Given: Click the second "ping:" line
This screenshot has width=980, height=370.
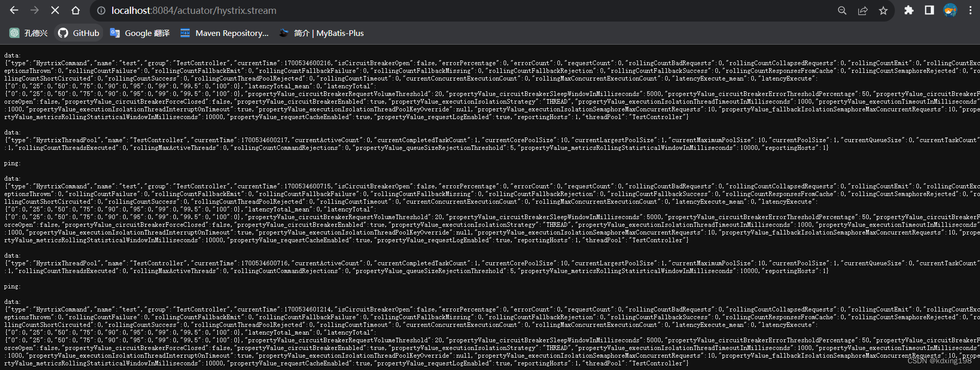Looking at the screenshot, I should tap(12, 286).
